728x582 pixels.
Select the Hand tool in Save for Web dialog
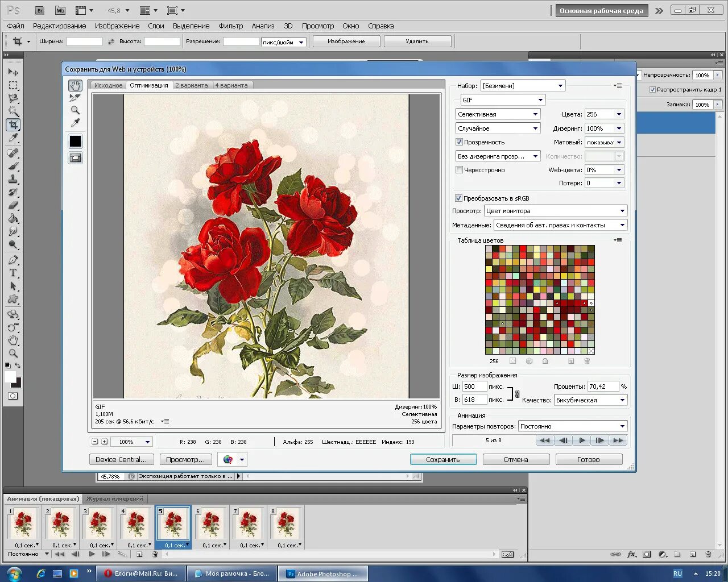75,85
